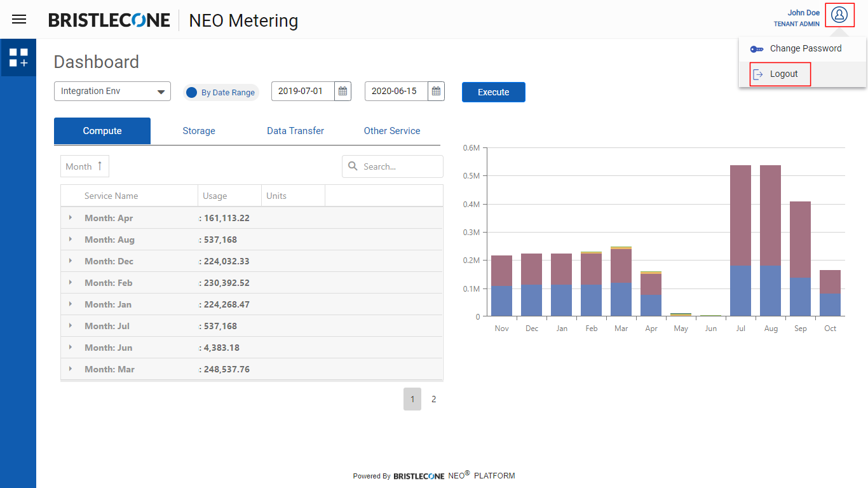Expand the Month: Apr group row
This screenshot has width=868, height=488.
click(x=71, y=218)
